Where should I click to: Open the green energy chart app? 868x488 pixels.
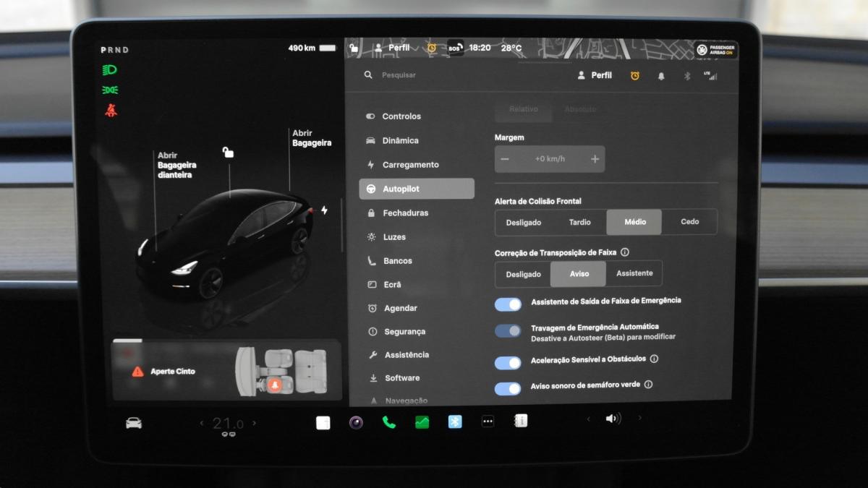click(422, 422)
